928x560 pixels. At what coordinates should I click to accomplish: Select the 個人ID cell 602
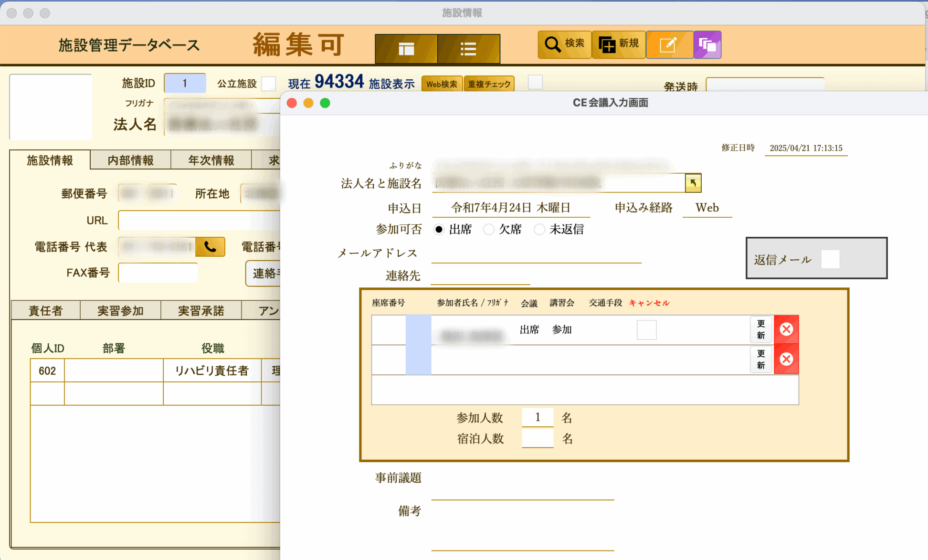[x=47, y=371]
